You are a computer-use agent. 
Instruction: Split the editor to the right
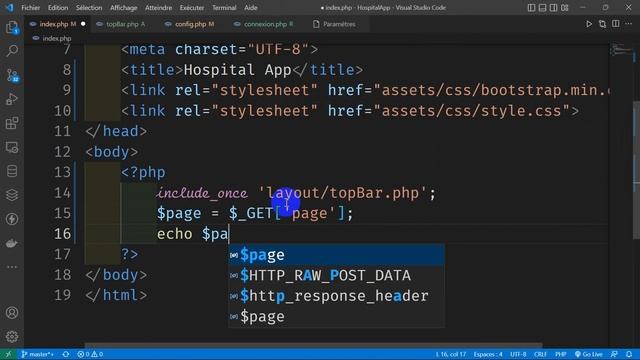pos(616,24)
